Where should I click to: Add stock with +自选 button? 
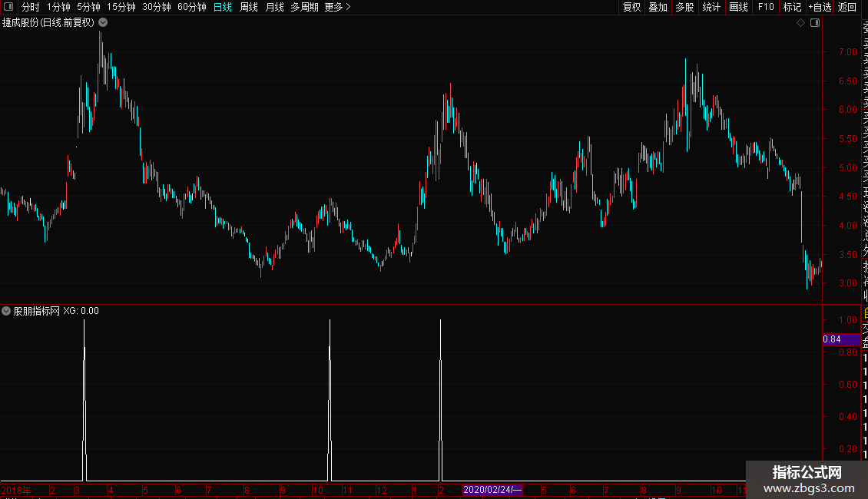pyautogui.click(x=820, y=7)
